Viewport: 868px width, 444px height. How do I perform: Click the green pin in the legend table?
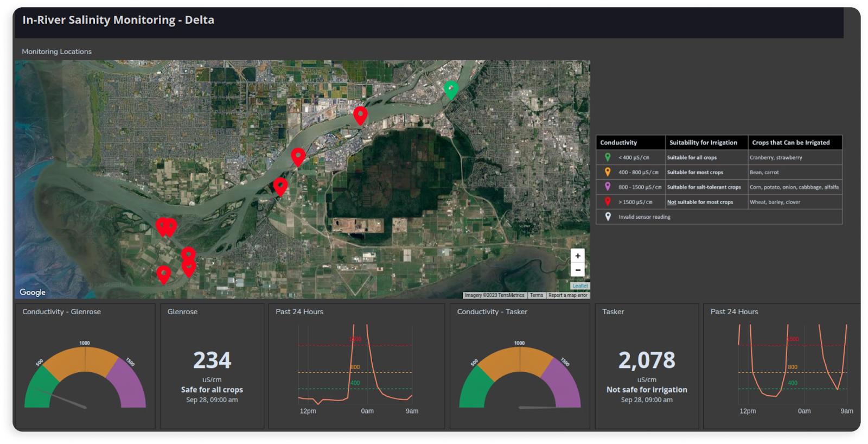(608, 157)
